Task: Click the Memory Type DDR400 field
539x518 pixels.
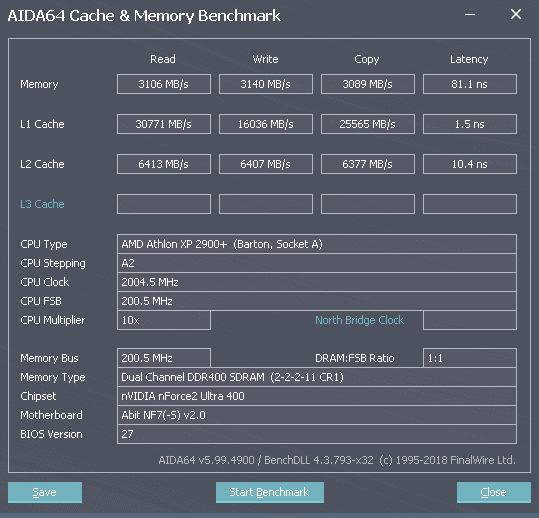Action: tap(317, 377)
